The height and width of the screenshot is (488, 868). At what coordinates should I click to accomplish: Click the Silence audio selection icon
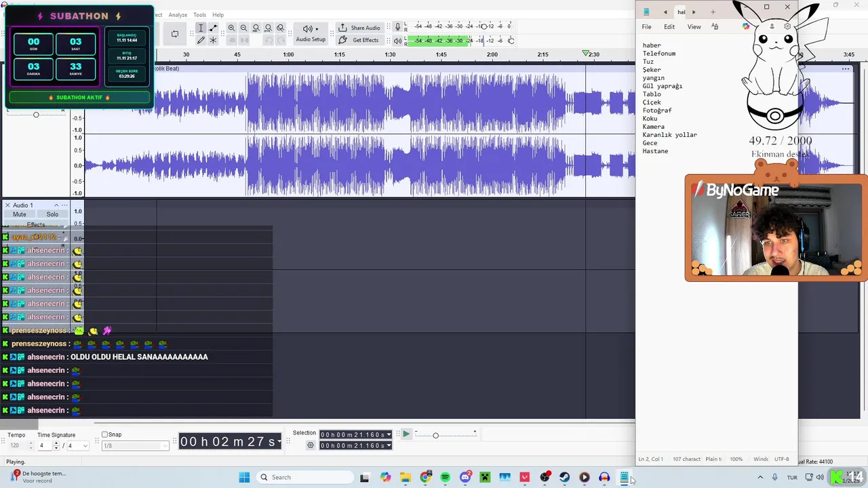[243, 40]
